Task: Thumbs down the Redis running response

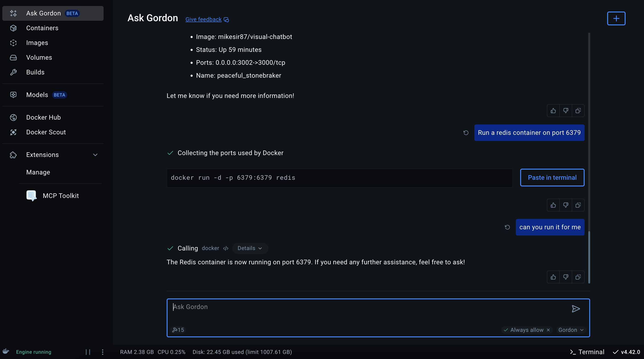Action: pos(566,277)
